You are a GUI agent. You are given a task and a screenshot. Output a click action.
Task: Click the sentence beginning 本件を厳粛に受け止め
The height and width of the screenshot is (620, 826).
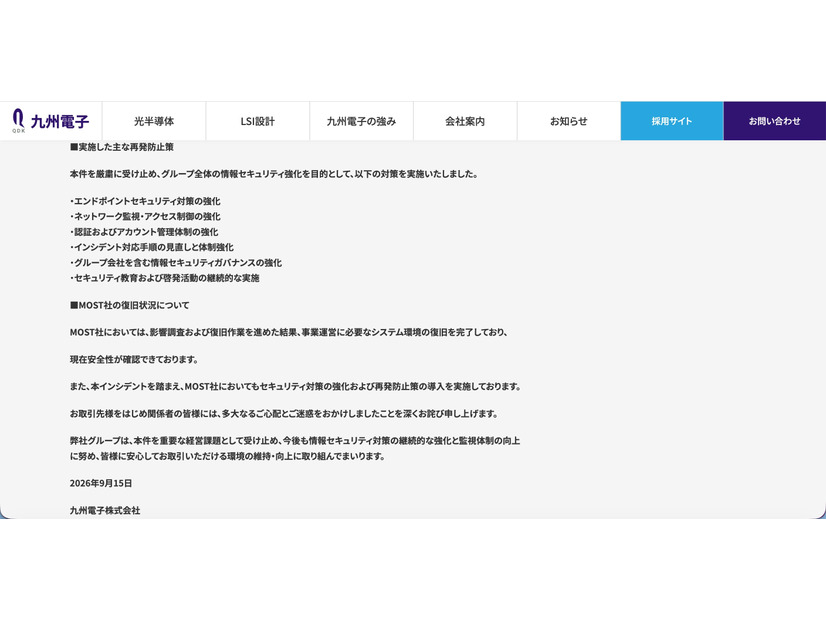[274, 174]
